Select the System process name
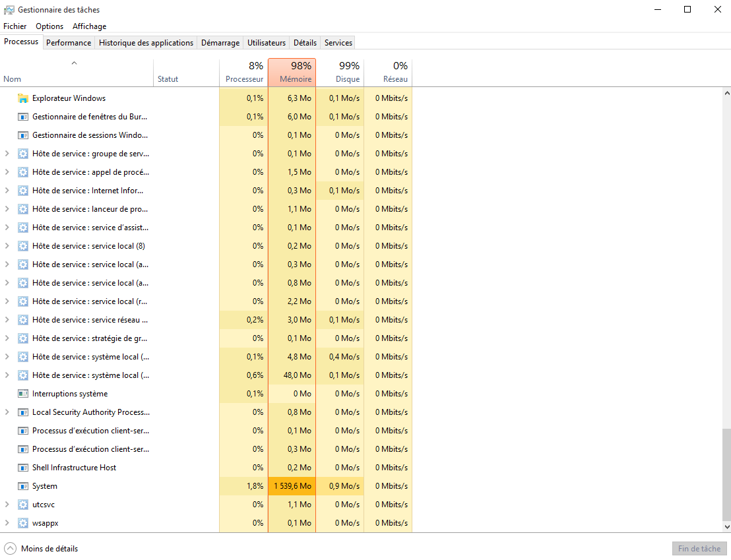731x560 pixels. pos(45,486)
